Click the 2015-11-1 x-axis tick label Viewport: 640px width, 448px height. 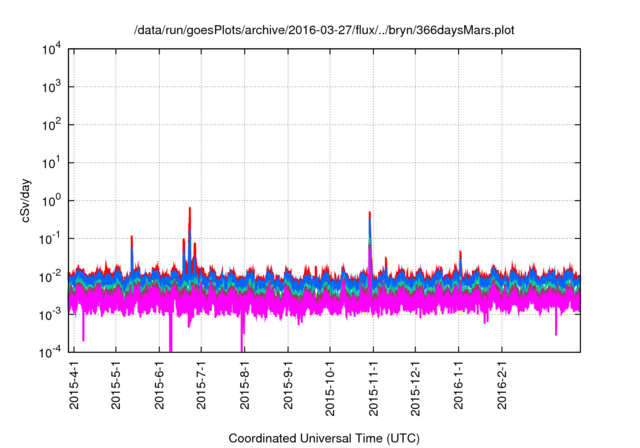point(373,385)
